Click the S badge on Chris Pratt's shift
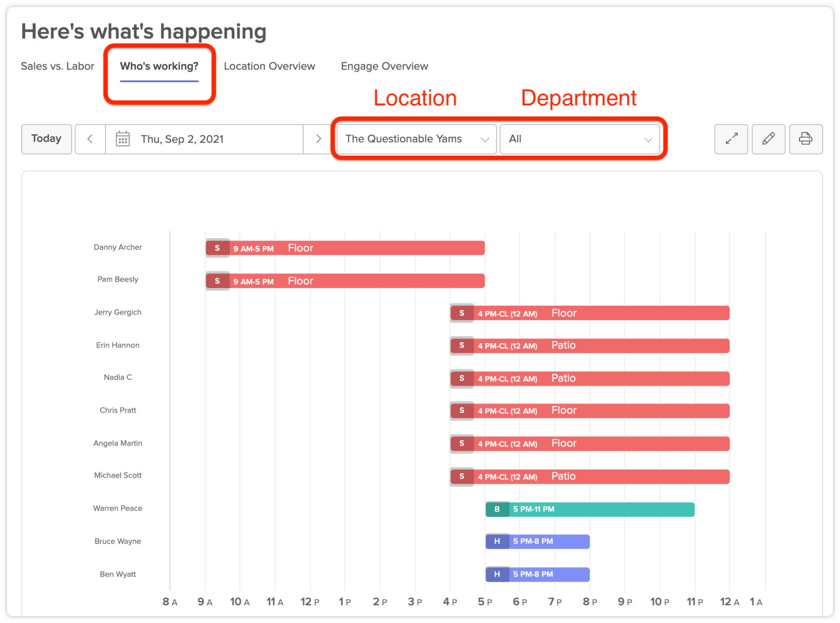The image size is (840, 623). point(462,411)
